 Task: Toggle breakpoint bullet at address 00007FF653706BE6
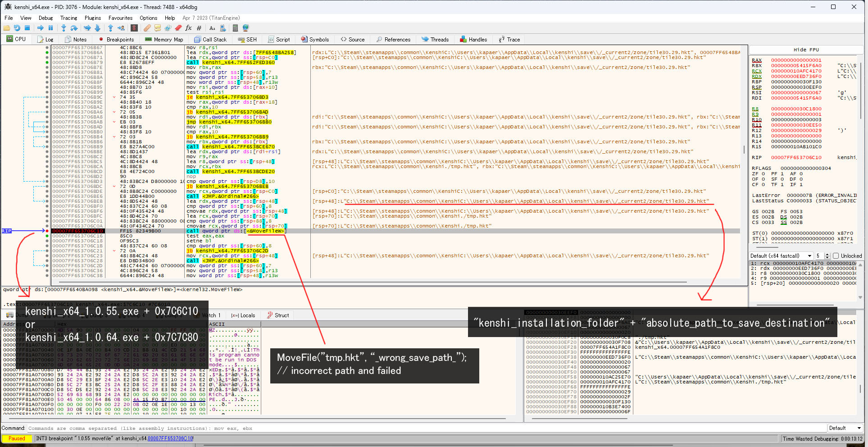pyautogui.click(x=47, y=196)
